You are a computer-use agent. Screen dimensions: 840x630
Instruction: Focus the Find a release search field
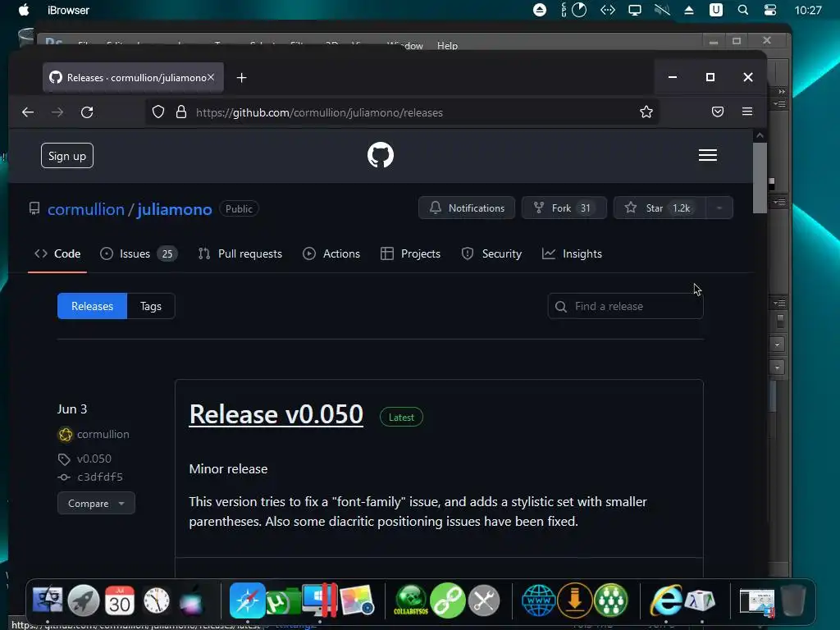tap(625, 306)
